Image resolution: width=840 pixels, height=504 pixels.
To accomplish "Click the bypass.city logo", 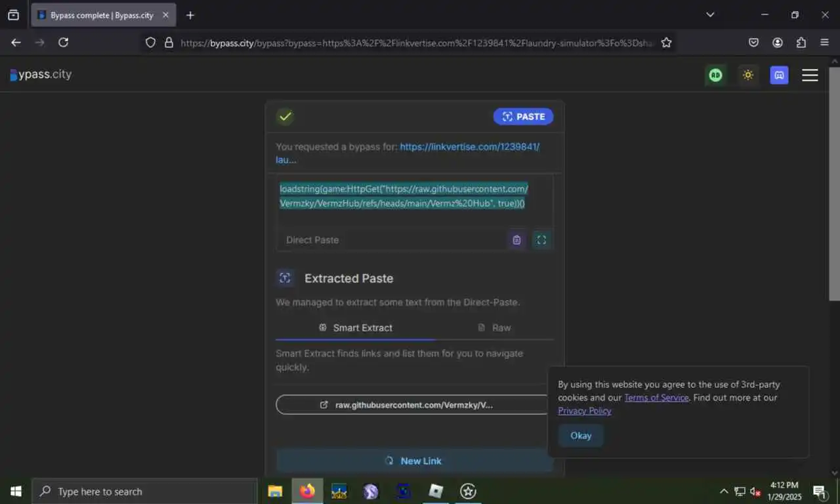I will pos(41,74).
